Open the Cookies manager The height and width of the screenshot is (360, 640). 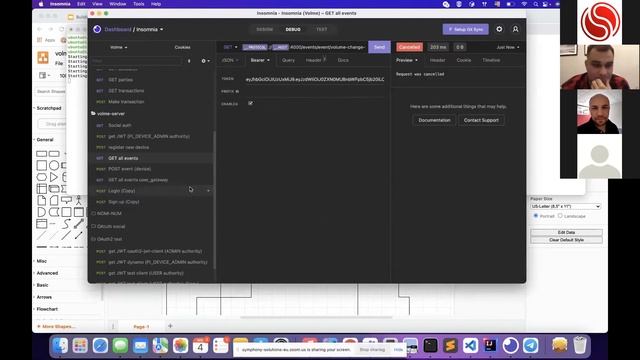pos(182,47)
